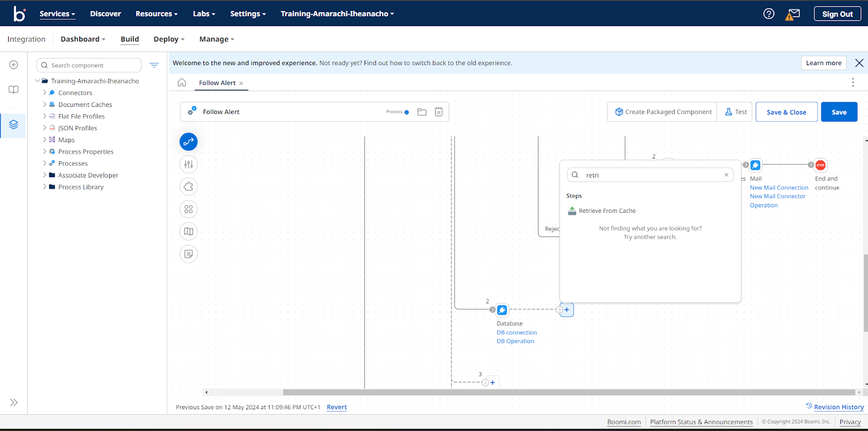Click the Revert link

tap(337, 407)
